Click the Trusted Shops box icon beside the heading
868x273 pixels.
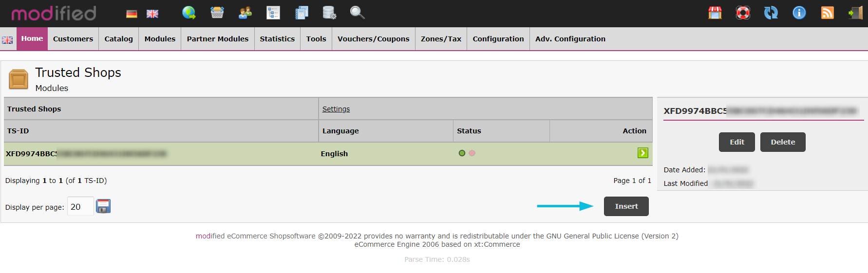[19, 79]
